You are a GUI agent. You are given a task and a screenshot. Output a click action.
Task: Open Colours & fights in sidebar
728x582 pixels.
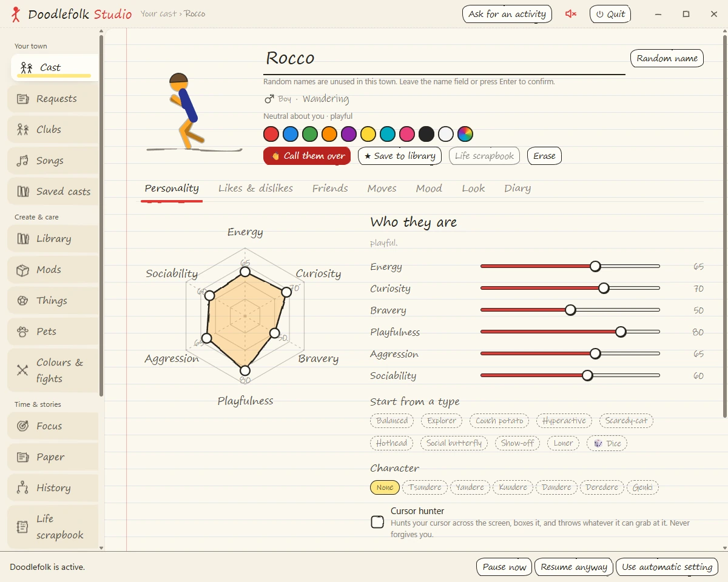(53, 370)
